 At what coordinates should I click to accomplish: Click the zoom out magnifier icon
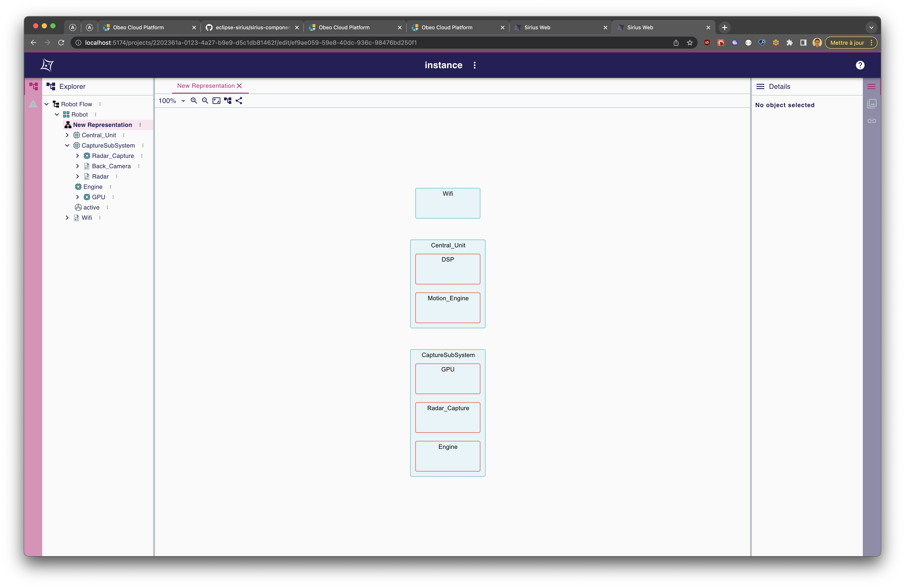(x=205, y=101)
